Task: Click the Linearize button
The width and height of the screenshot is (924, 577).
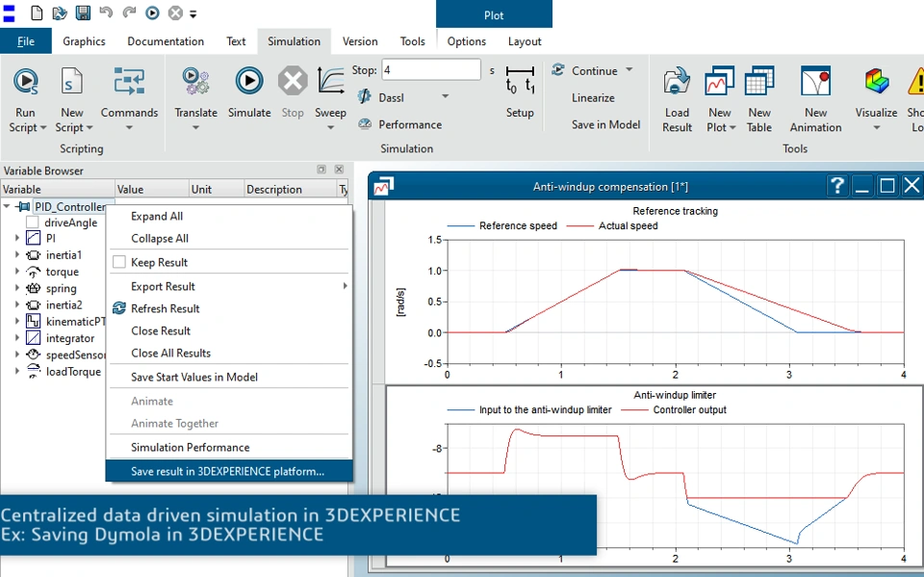Action: pyautogui.click(x=593, y=98)
